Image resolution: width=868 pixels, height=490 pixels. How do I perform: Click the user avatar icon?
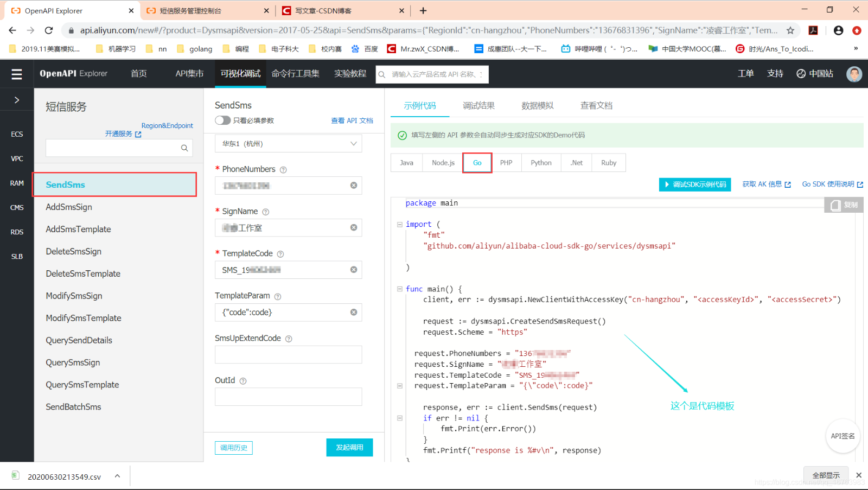[x=854, y=74]
